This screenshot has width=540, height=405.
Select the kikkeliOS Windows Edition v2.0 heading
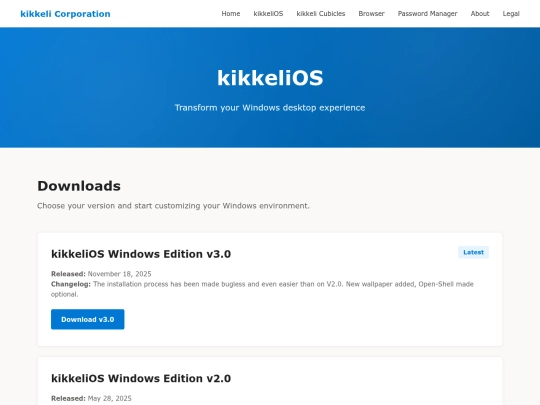click(x=141, y=378)
